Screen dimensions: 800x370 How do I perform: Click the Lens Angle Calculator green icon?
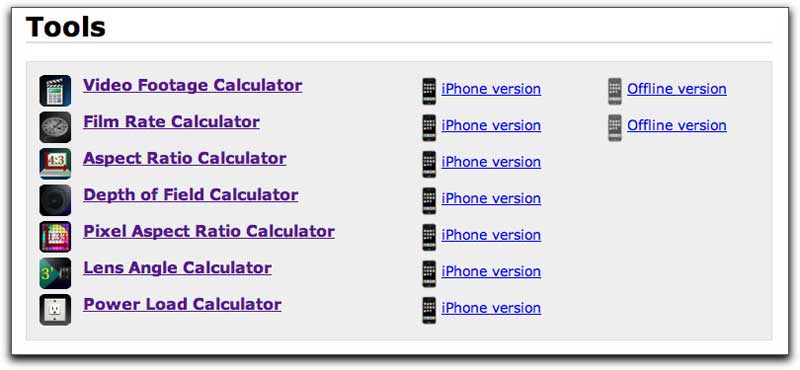[55, 273]
